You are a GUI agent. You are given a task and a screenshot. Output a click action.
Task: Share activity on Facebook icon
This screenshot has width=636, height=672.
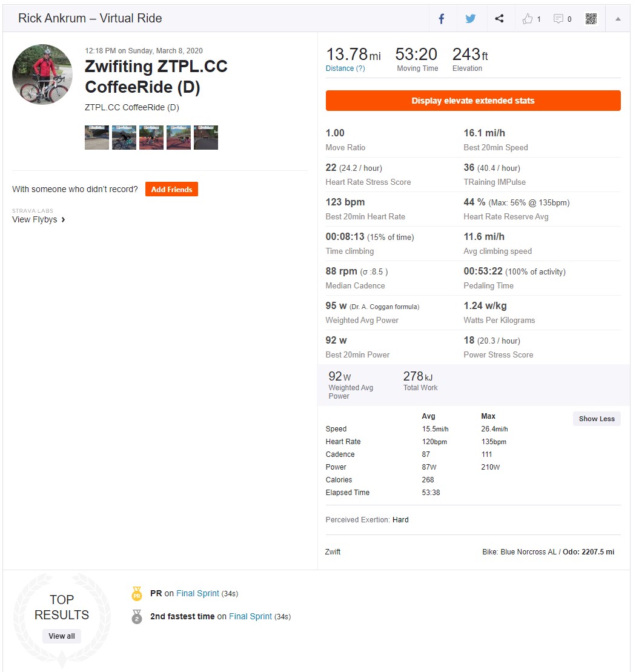pyautogui.click(x=442, y=18)
